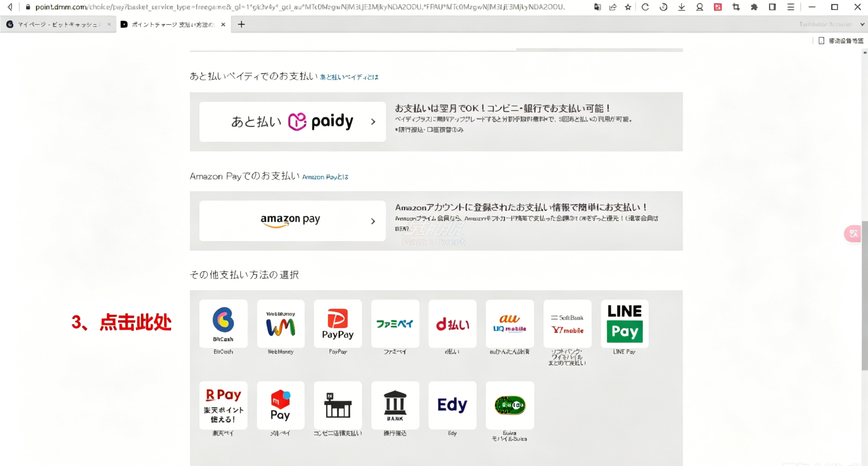
Task: Open the extensions puzzle icon
Action: [754, 7]
